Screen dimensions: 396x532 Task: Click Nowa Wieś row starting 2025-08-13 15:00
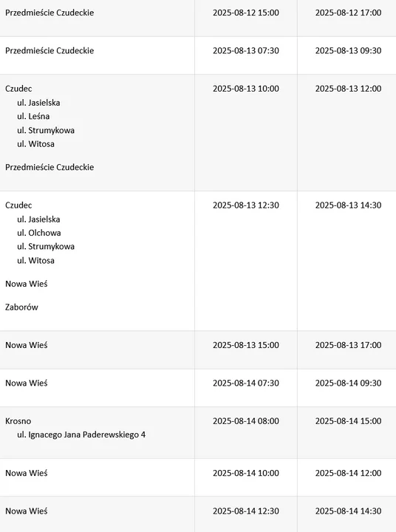point(198,349)
